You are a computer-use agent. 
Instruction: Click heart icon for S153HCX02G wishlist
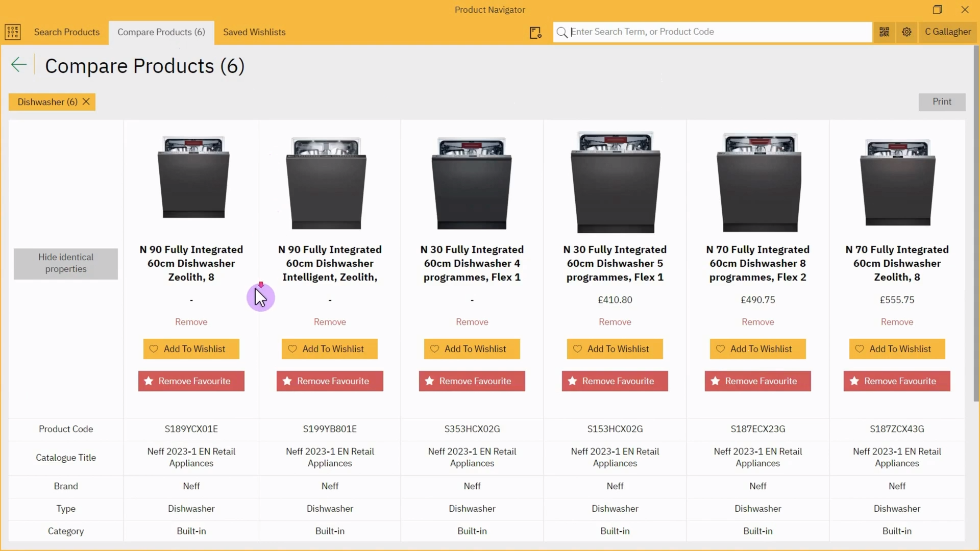tap(577, 349)
